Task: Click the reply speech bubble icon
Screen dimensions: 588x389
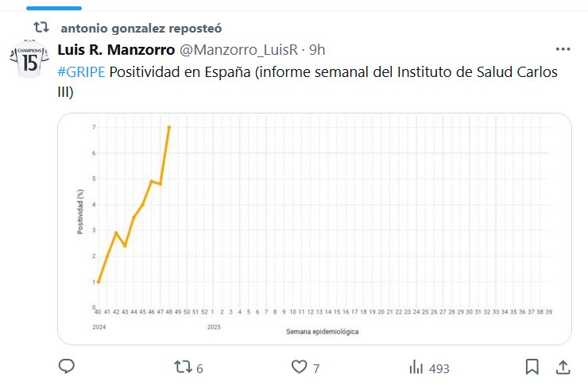Action: point(67,368)
